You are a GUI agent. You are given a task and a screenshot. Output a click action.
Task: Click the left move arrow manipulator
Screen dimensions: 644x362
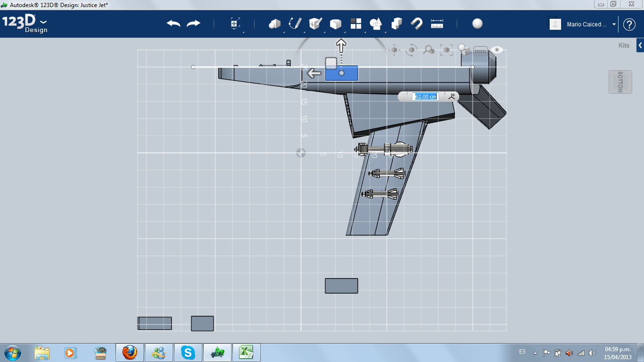tap(314, 73)
